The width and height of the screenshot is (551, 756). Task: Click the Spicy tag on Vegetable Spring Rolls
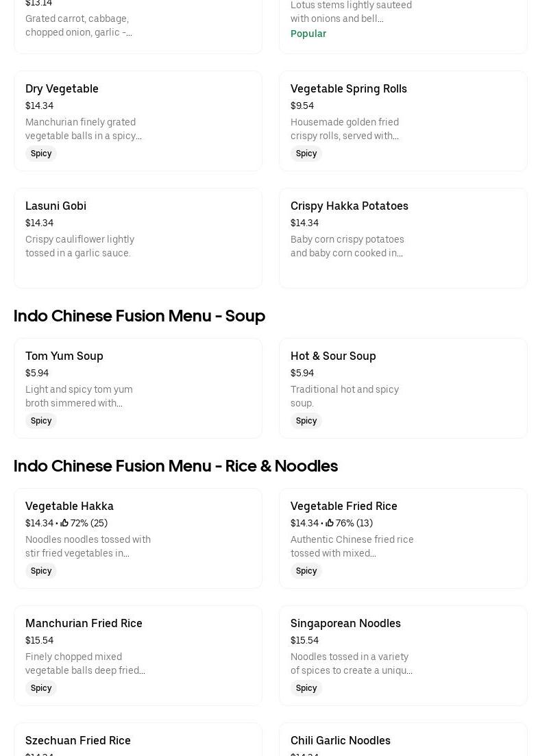(306, 154)
